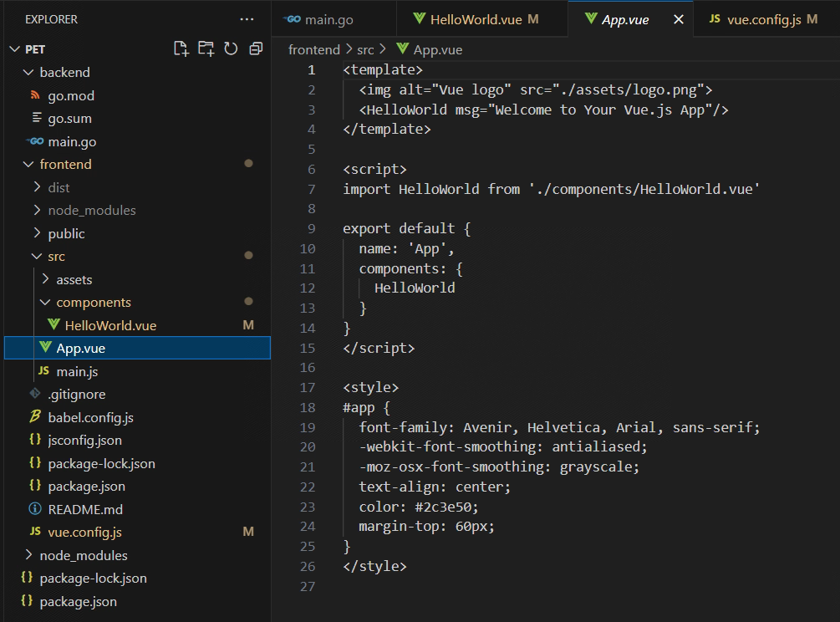Open README.md in the file tree
This screenshot has width=840, height=622.
[137, 509]
